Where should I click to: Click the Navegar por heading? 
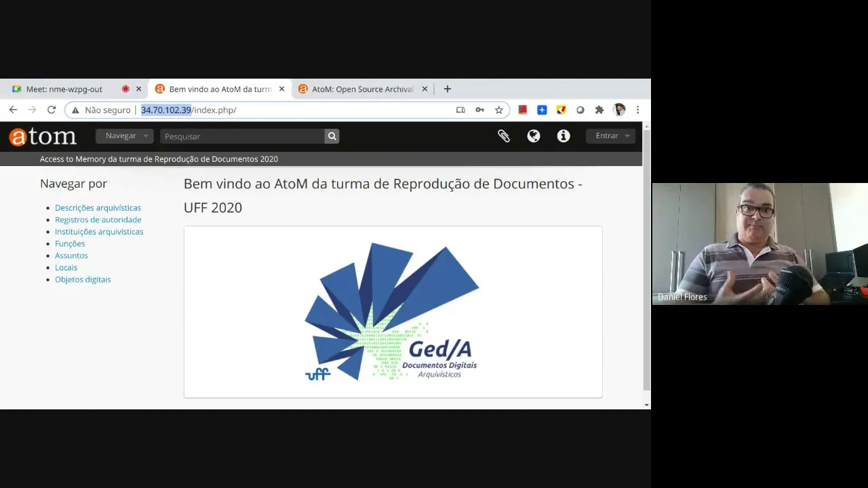coord(73,184)
